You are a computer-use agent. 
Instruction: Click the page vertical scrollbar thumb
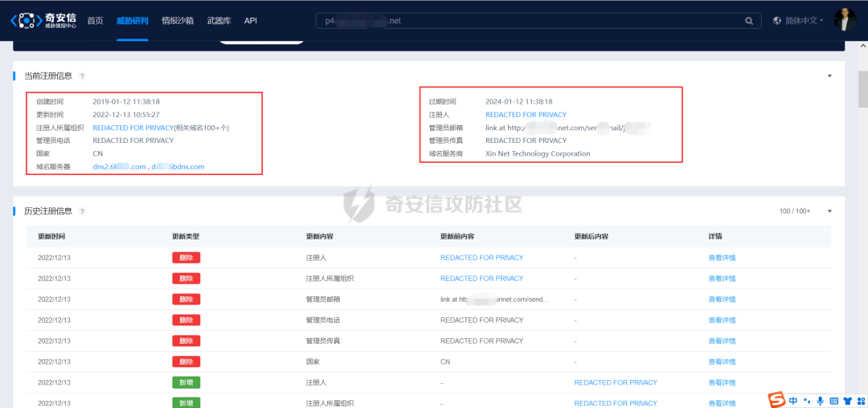click(x=862, y=88)
